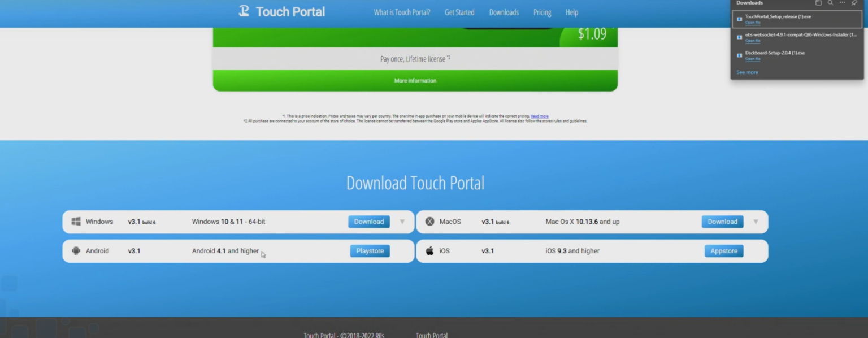Click See more in Downloads panel
Screen dimensions: 868x338
747,72
